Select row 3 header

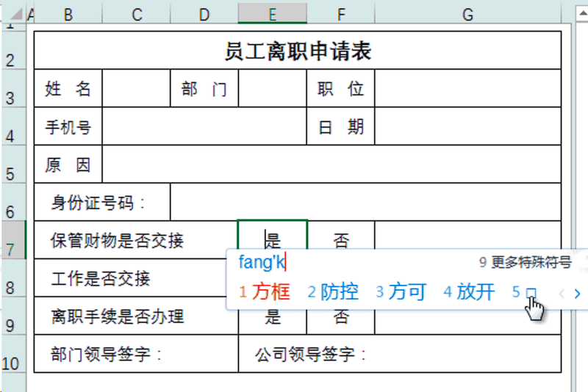tap(13, 88)
